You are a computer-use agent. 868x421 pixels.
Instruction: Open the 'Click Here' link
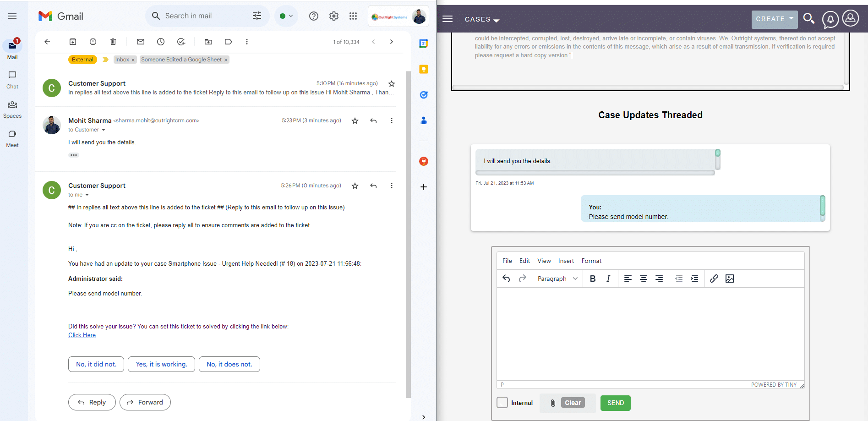pyautogui.click(x=82, y=335)
